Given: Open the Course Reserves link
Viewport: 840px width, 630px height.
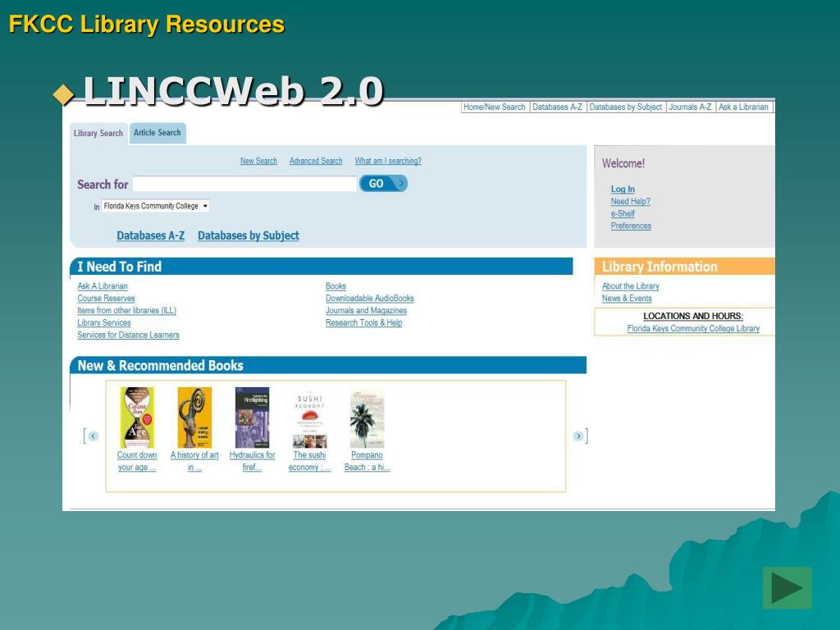Looking at the screenshot, I should pos(106,299).
